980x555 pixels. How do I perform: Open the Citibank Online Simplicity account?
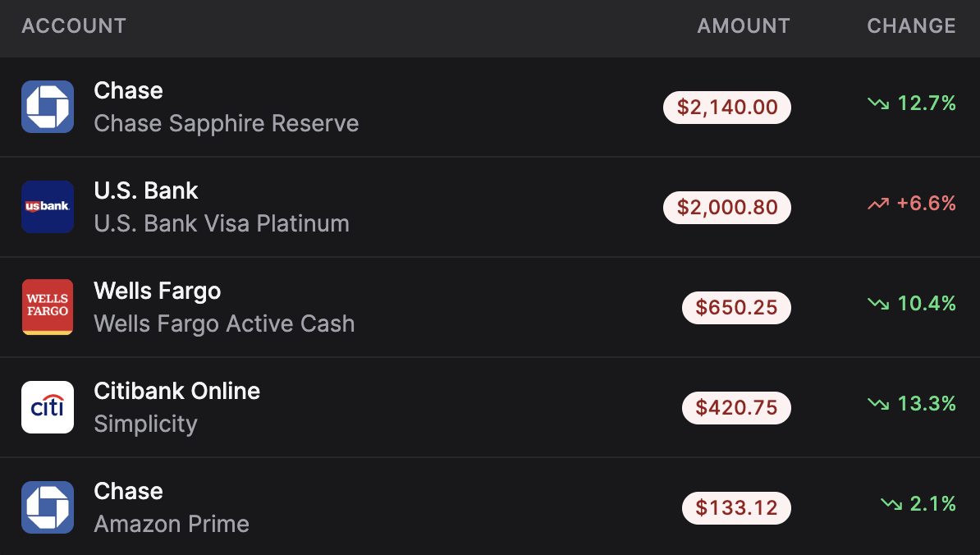tap(176, 406)
